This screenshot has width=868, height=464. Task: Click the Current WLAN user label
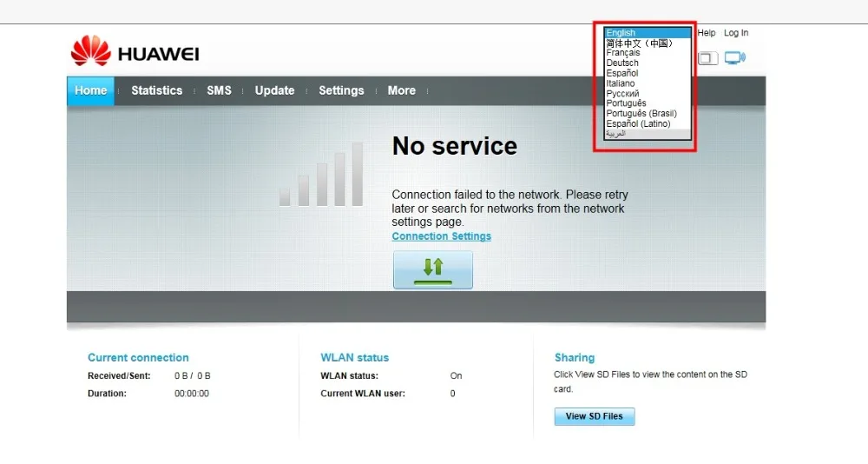363,394
